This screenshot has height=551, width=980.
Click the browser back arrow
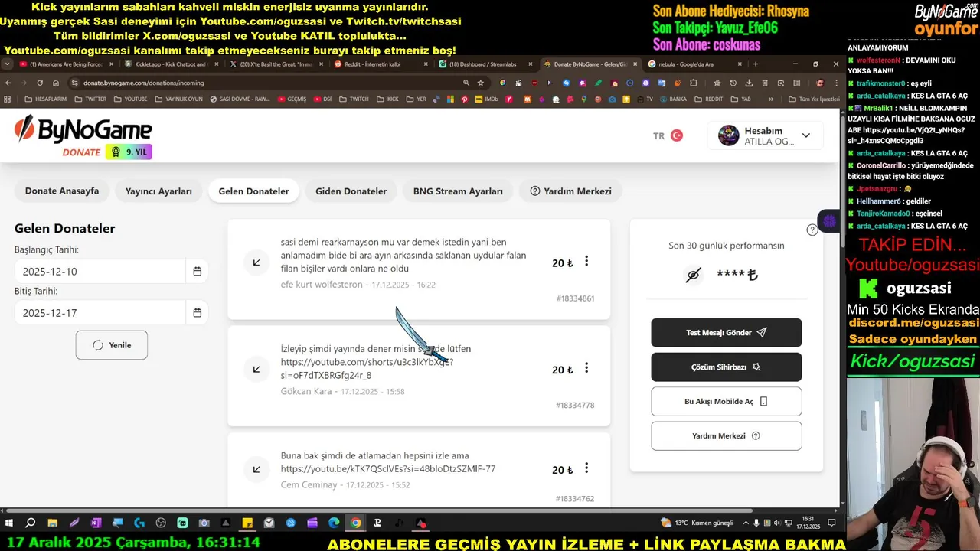click(8, 83)
